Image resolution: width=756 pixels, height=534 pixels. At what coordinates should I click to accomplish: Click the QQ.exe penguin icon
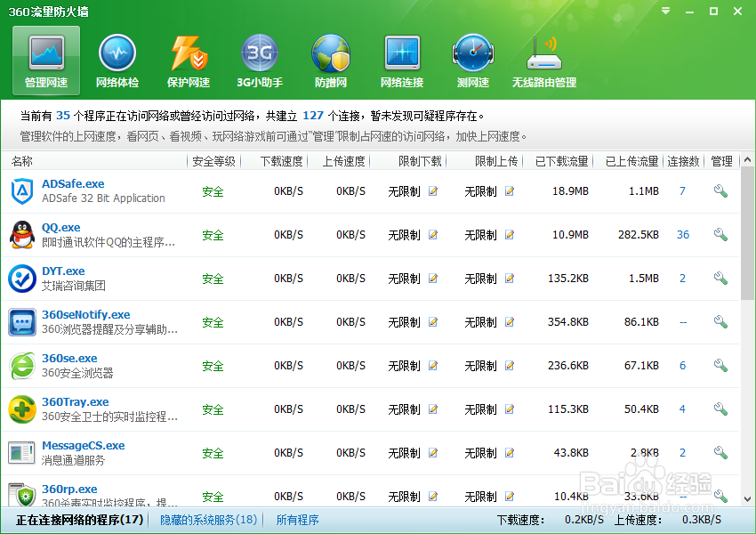click(22, 235)
